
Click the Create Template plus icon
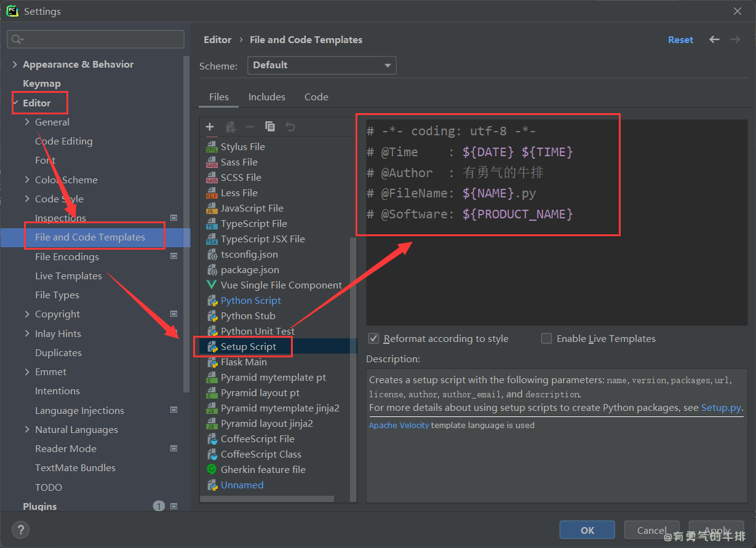210,127
